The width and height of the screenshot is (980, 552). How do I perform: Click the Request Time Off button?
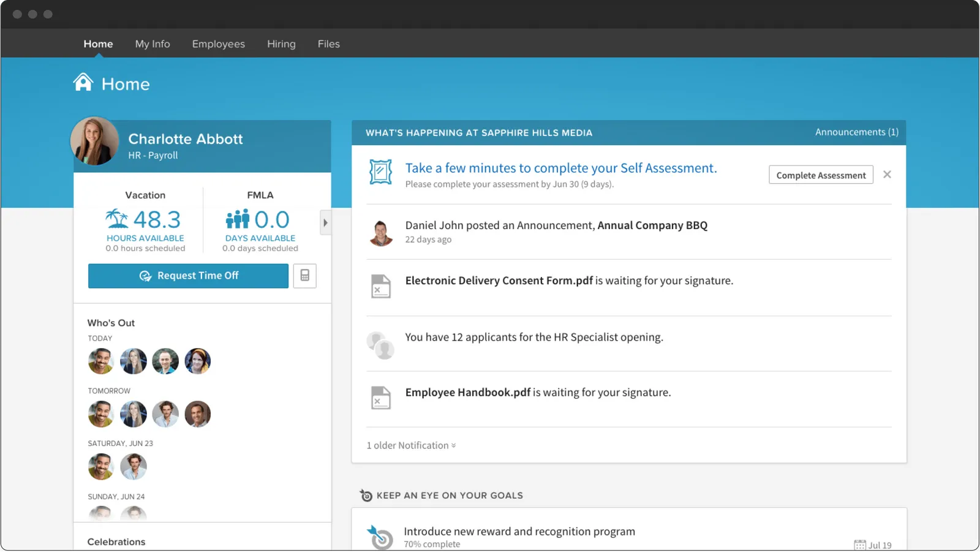click(188, 276)
